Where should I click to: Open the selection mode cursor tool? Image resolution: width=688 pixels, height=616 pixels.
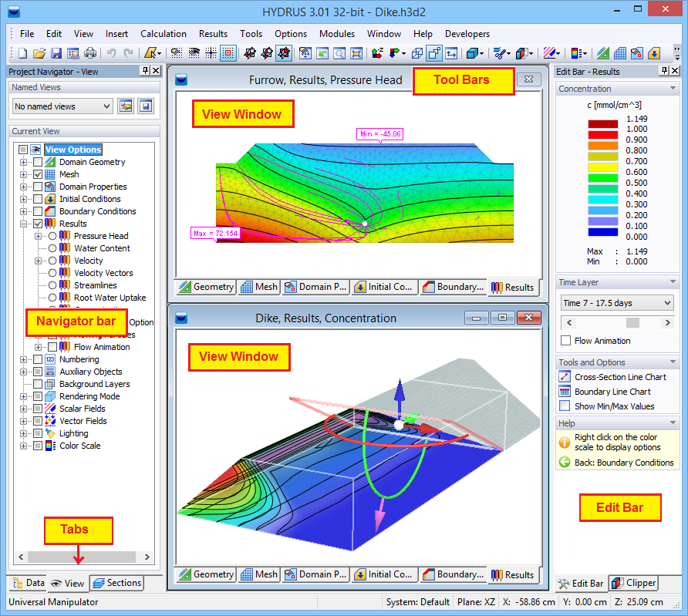(153, 53)
